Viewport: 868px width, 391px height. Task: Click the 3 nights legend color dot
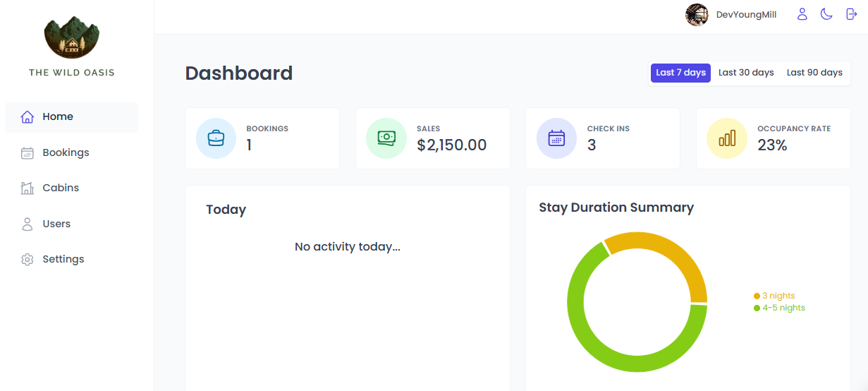(x=757, y=296)
